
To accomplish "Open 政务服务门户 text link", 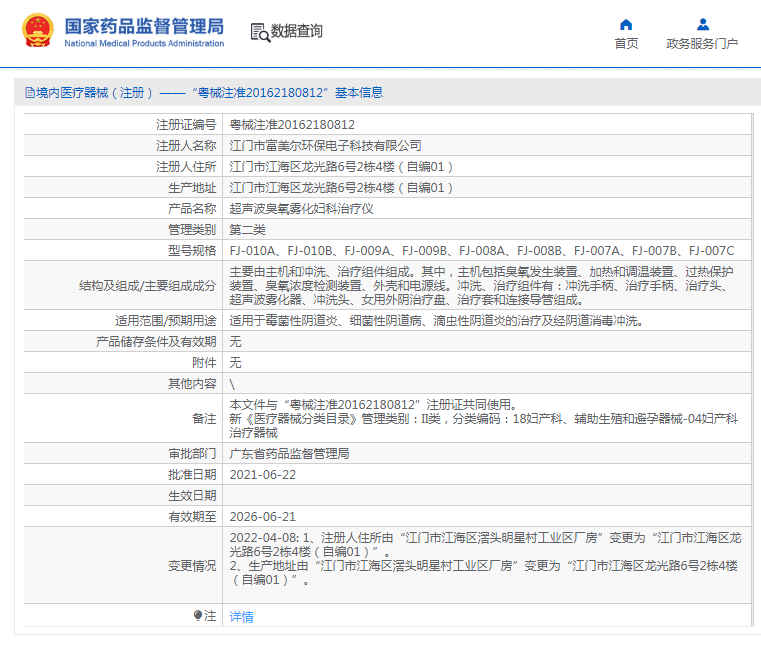I will (x=702, y=44).
